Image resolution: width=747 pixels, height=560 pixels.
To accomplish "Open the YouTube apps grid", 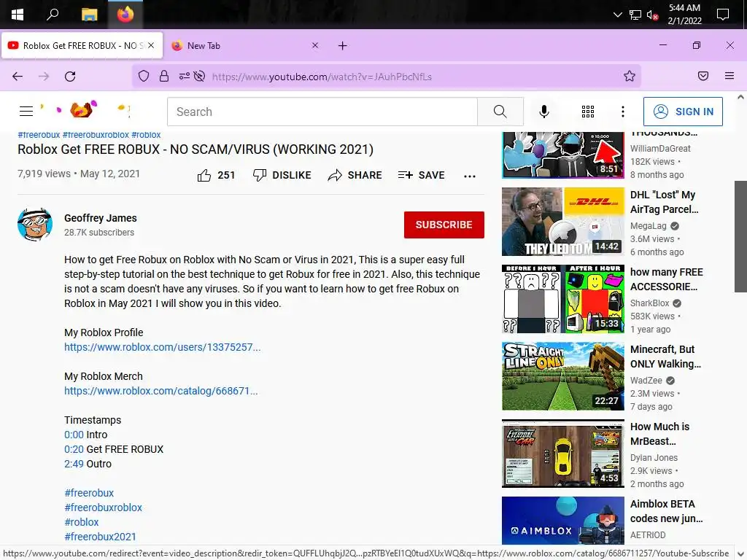I will tap(588, 112).
